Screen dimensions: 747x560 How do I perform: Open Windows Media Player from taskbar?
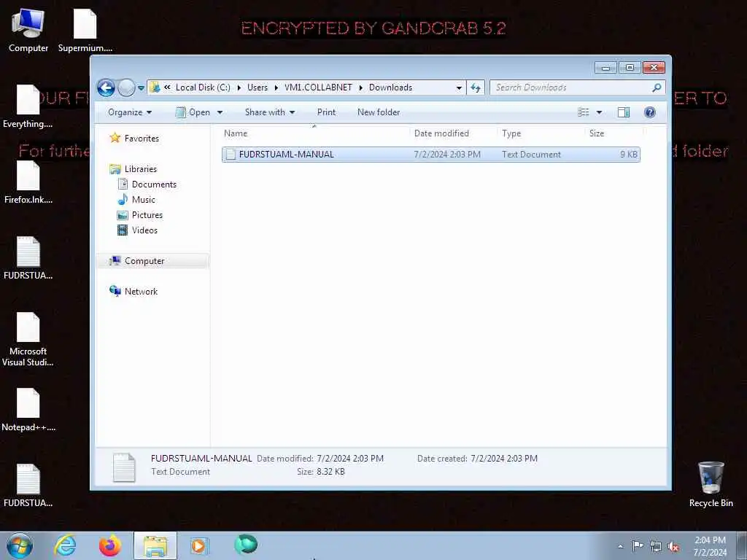point(199,545)
